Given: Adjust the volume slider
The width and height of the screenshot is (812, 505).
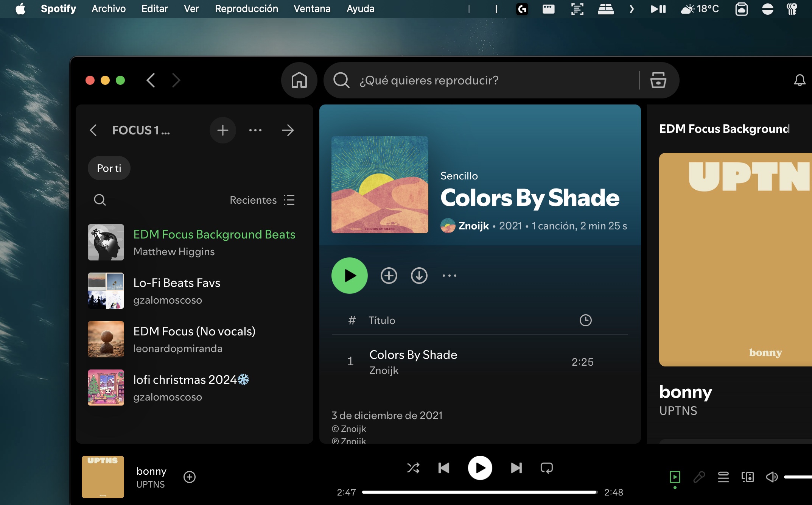Looking at the screenshot, I should [x=798, y=477].
